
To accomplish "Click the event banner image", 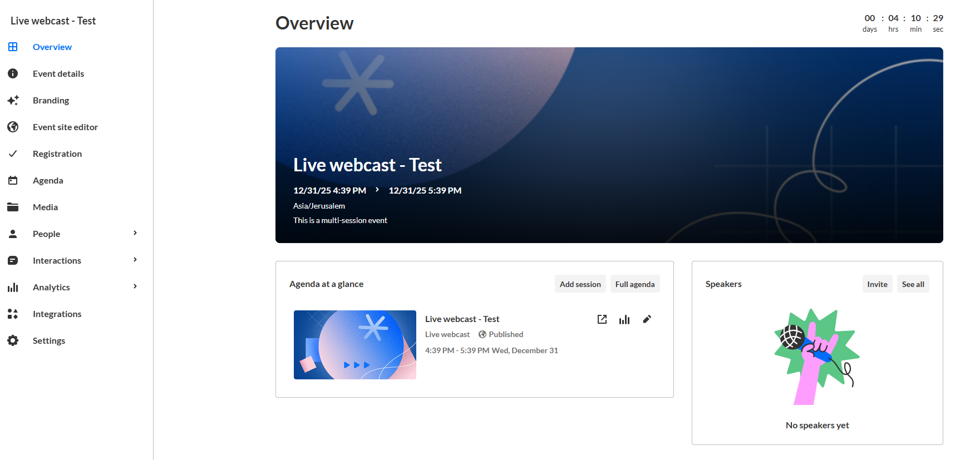I will (609, 145).
